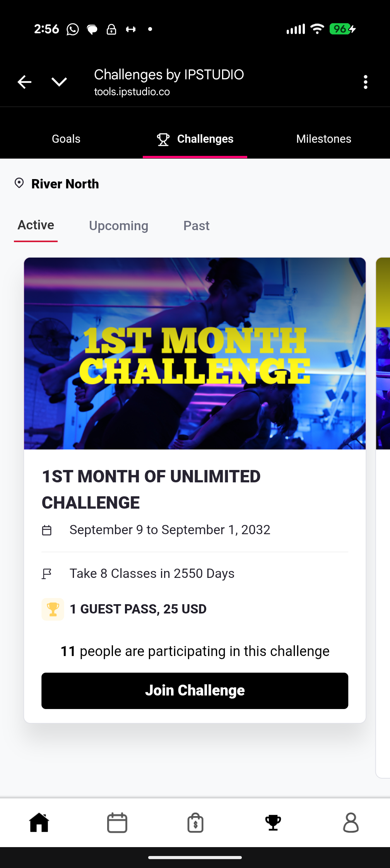Collapse the in-app browser with down chevron
This screenshot has height=868, width=390.
tap(59, 82)
